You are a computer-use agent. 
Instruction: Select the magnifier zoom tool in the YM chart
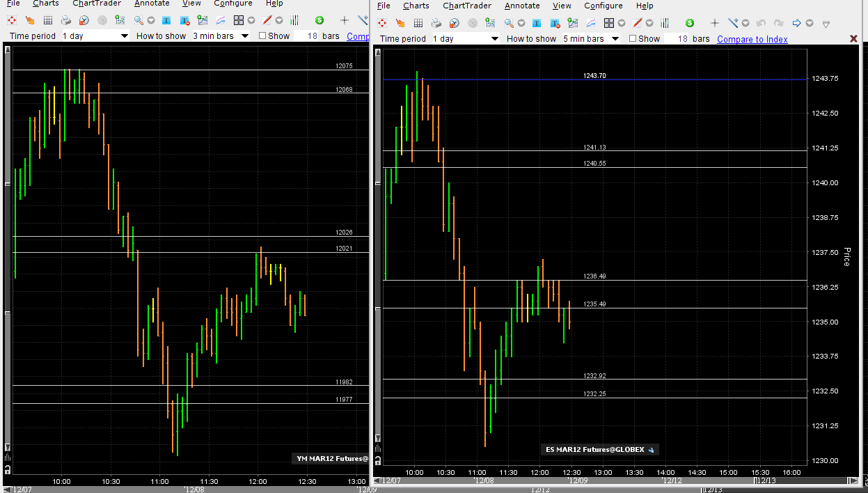pyautogui.click(x=139, y=20)
